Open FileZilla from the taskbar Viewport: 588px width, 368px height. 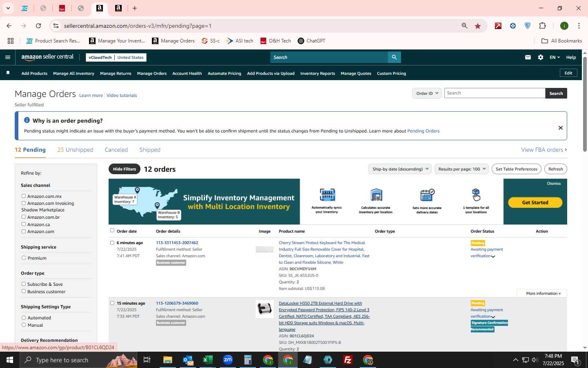pyautogui.click(x=348, y=360)
